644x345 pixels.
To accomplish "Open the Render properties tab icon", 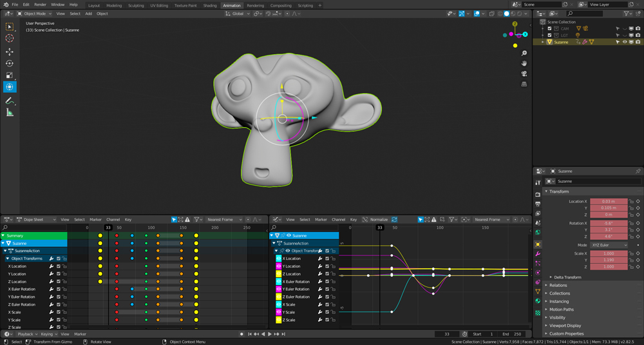I will coord(538,194).
